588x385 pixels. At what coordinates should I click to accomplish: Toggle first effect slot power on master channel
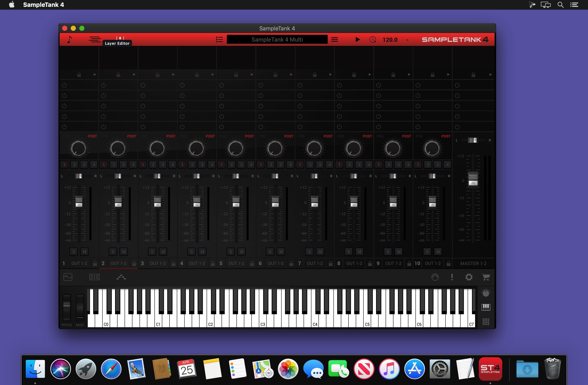click(x=457, y=85)
